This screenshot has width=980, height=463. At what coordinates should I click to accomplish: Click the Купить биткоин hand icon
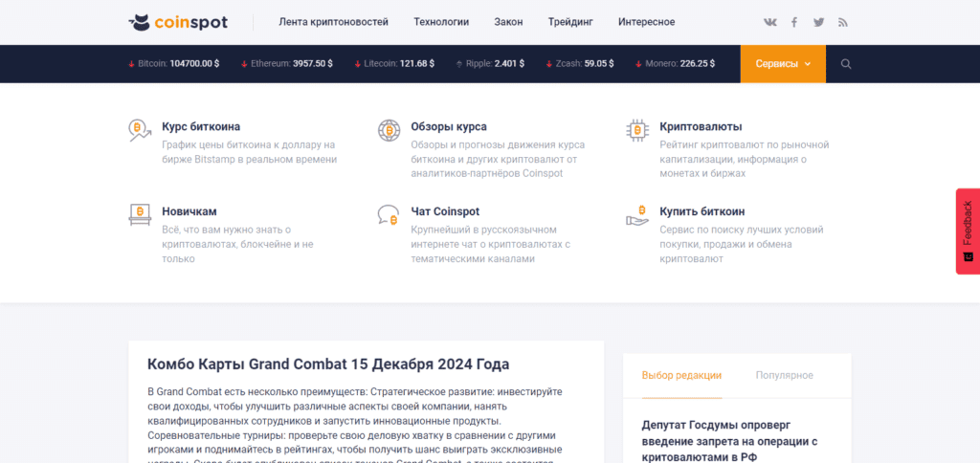pyautogui.click(x=637, y=215)
